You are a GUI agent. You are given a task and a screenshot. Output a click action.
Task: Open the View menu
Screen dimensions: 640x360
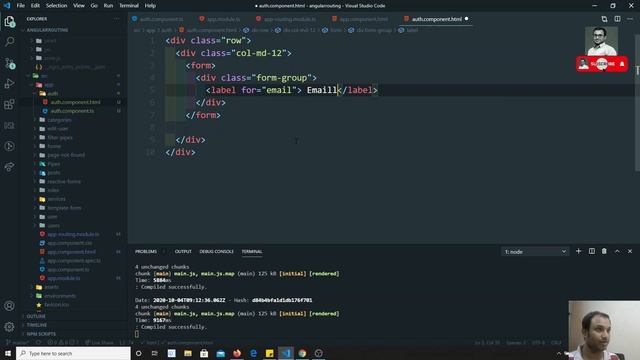[x=79, y=6]
